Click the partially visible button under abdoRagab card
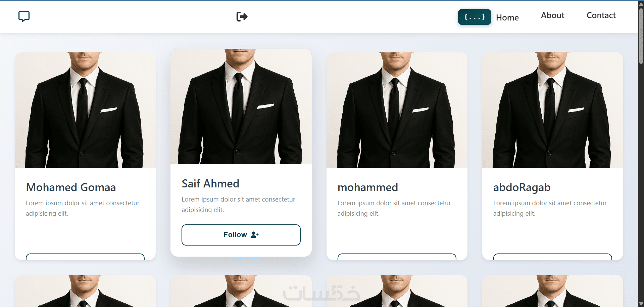The width and height of the screenshot is (644, 307). (552, 257)
